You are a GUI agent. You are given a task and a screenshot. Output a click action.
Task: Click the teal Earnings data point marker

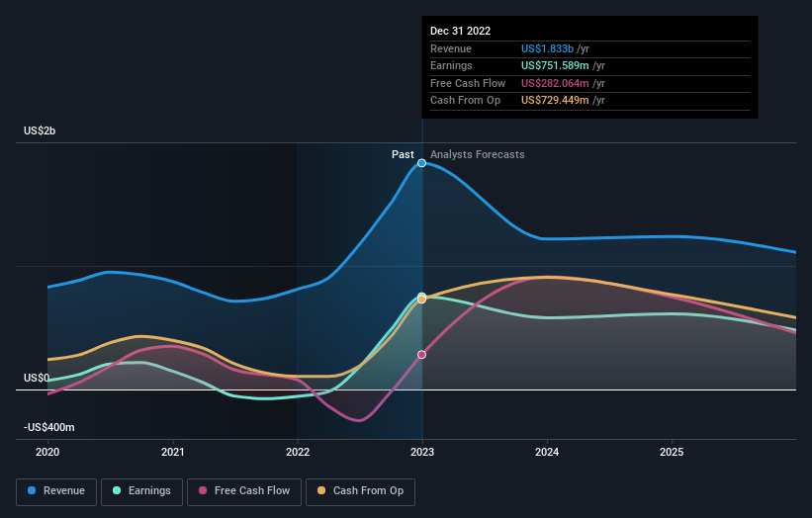(422, 296)
